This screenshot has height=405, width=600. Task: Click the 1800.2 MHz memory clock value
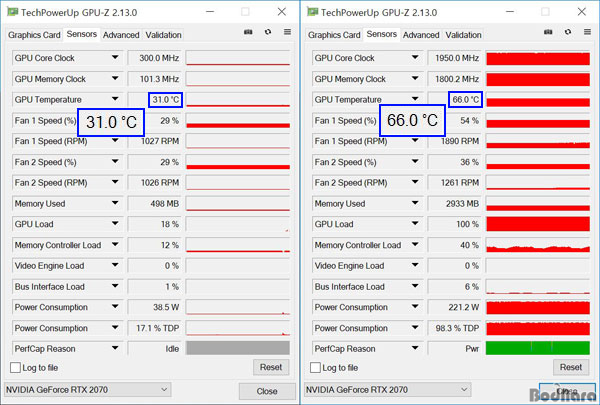tap(457, 79)
